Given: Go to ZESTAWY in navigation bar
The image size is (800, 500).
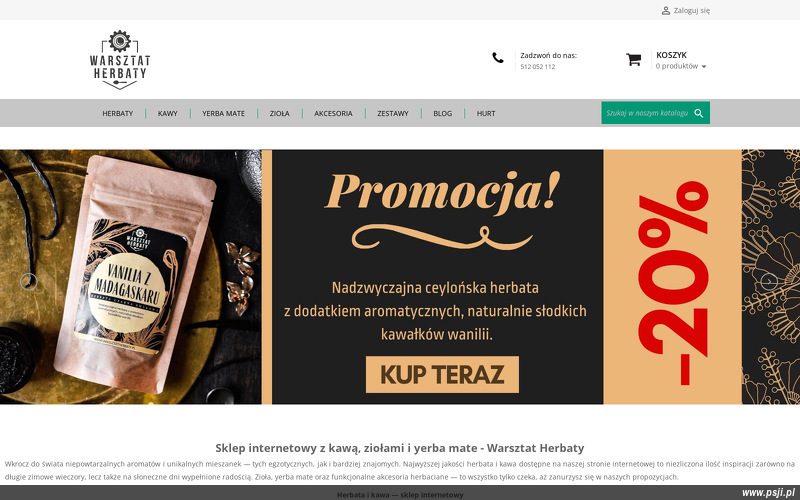Looking at the screenshot, I should [x=393, y=113].
